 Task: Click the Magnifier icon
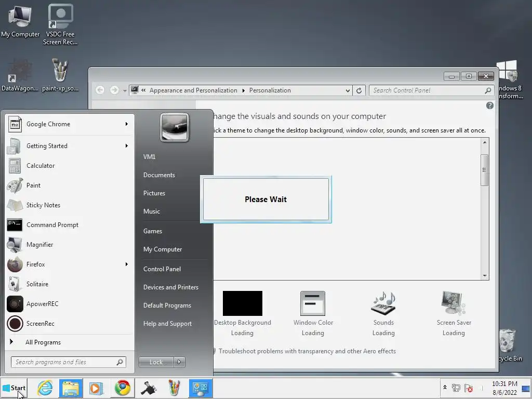[x=15, y=244]
